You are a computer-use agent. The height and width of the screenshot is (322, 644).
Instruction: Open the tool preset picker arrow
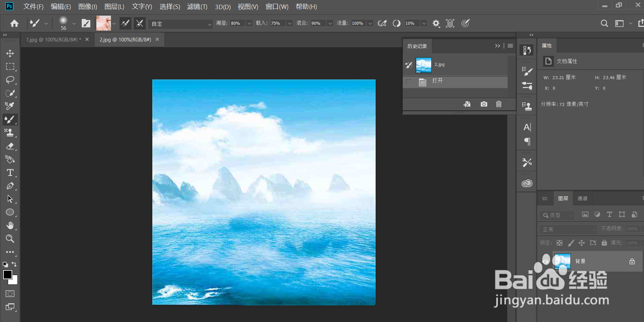tap(46, 23)
